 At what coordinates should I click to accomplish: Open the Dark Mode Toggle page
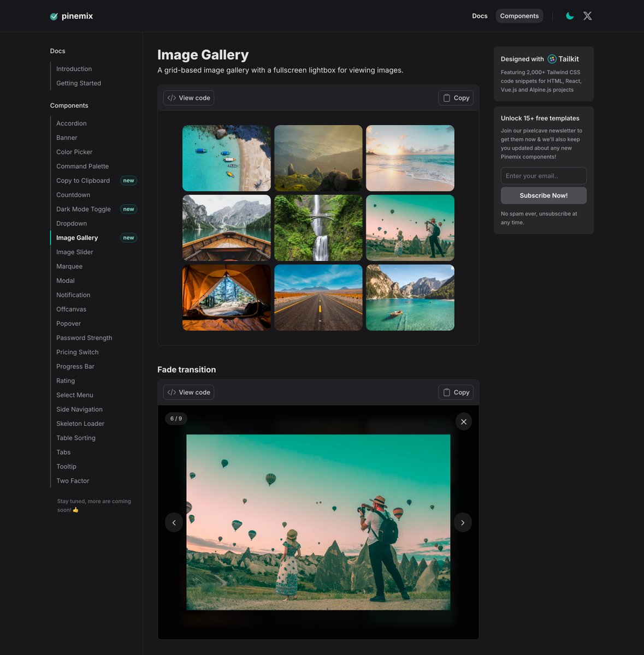(84, 209)
